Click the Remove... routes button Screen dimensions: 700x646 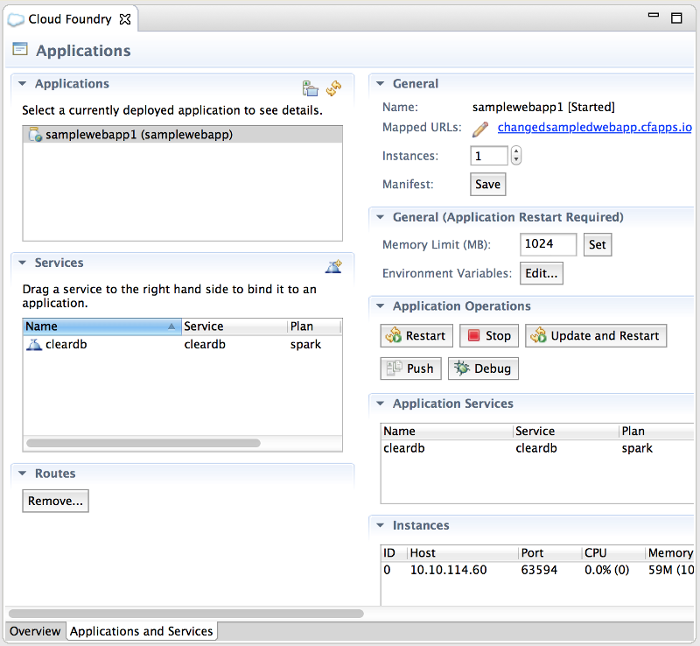click(55, 501)
